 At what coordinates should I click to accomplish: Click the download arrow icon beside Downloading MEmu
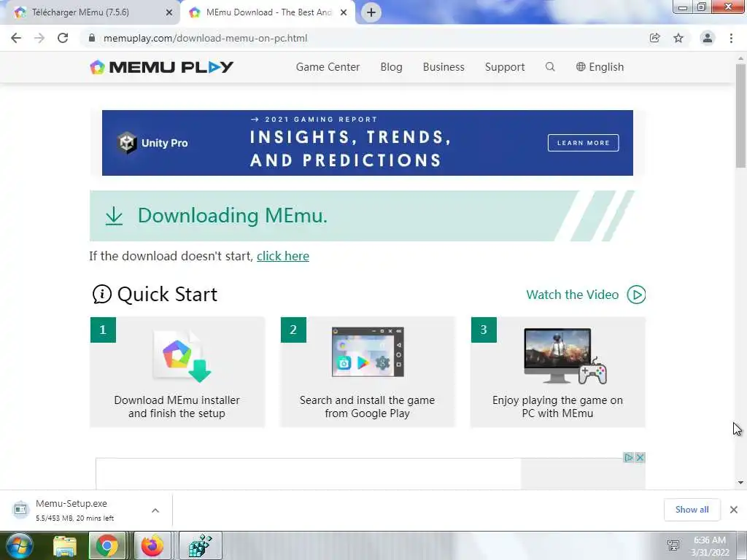pos(114,216)
